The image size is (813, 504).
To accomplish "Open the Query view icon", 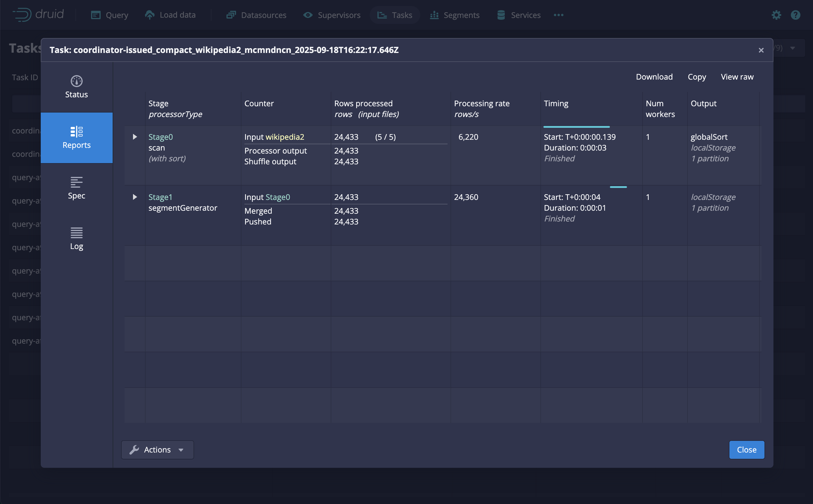I will point(96,15).
